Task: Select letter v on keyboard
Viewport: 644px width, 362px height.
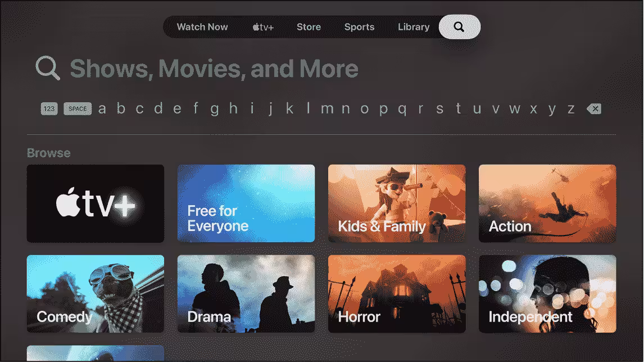Action: click(x=496, y=109)
